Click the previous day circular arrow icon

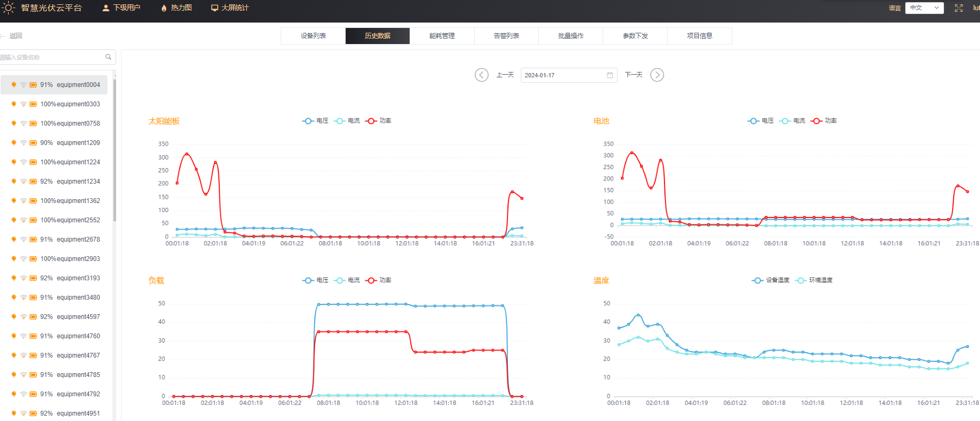(482, 75)
